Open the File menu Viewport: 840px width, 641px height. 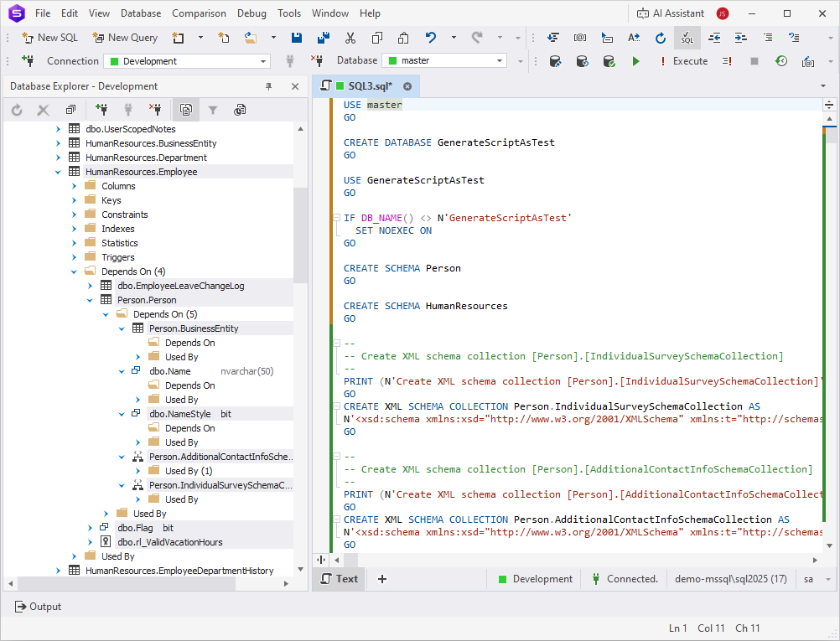click(43, 13)
